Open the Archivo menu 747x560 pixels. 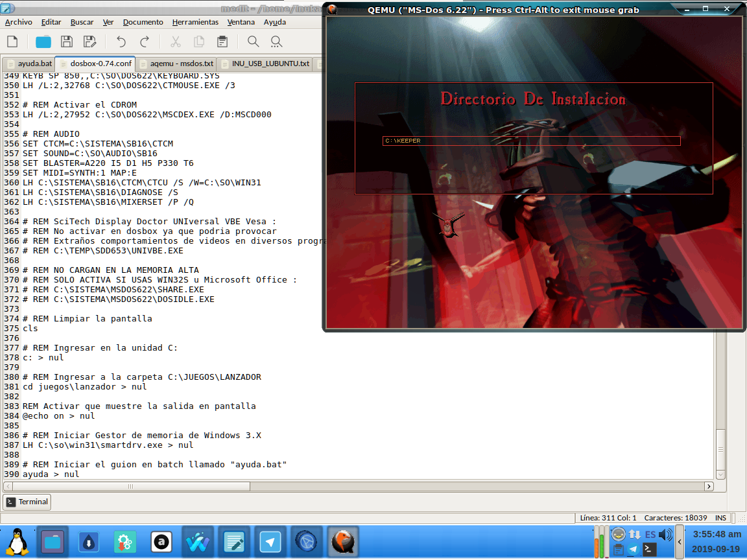click(x=19, y=22)
